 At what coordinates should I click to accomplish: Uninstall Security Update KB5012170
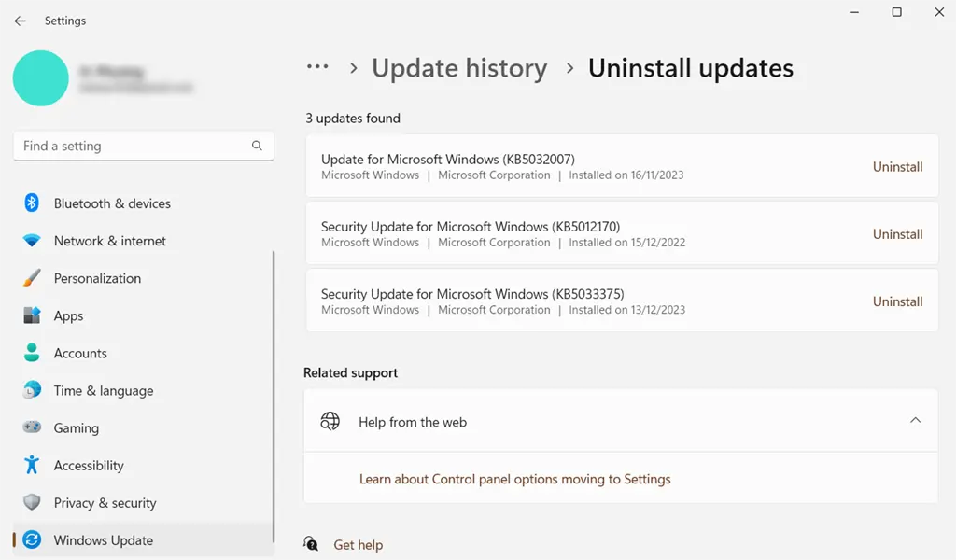897,234
